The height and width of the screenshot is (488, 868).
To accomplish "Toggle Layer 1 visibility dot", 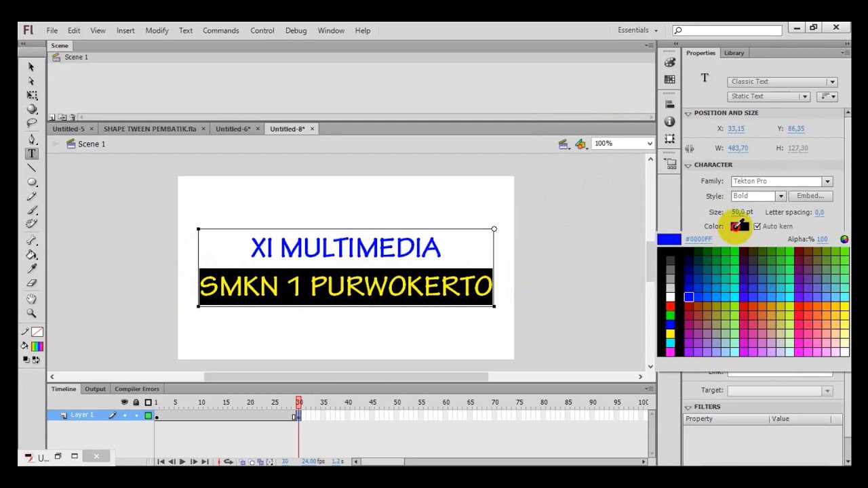I will click(124, 415).
